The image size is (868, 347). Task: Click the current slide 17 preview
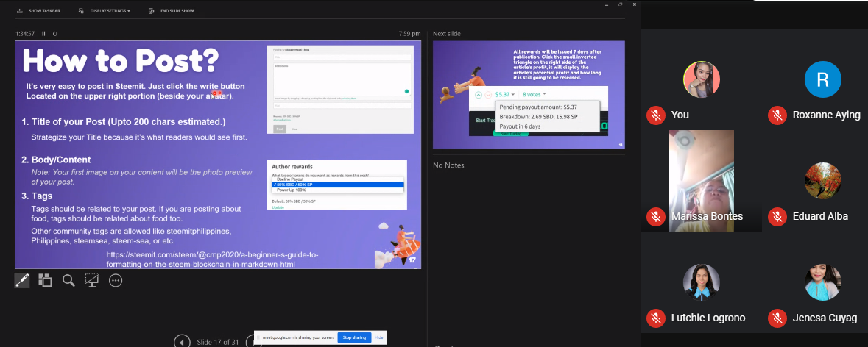(218, 154)
